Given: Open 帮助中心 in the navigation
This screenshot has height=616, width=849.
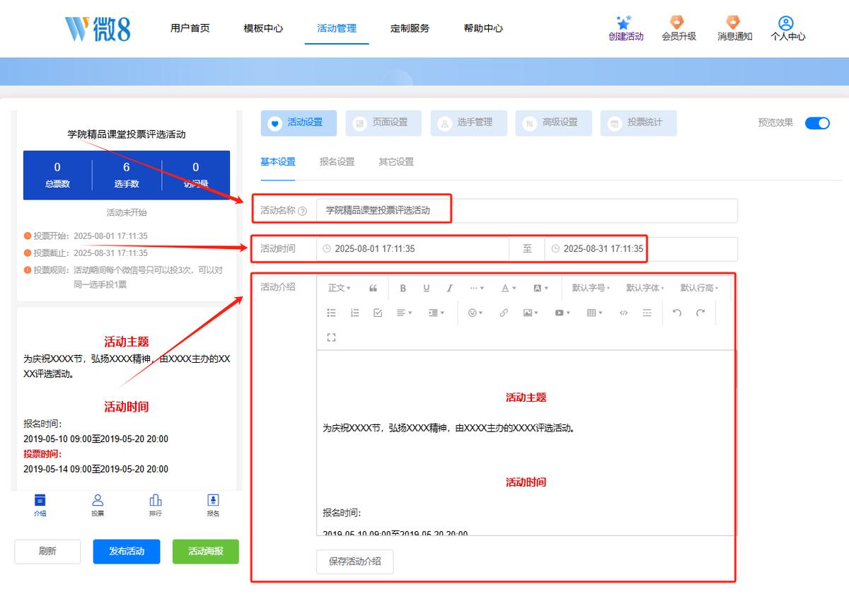Looking at the screenshot, I should pyautogui.click(x=483, y=28).
